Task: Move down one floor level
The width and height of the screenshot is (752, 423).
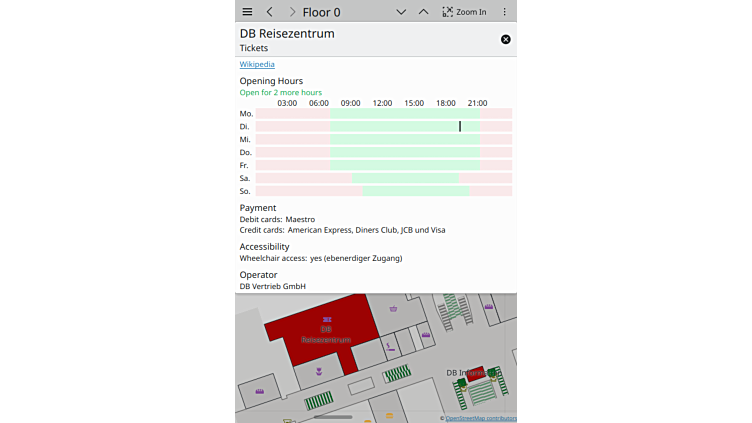Action: [x=401, y=12]
